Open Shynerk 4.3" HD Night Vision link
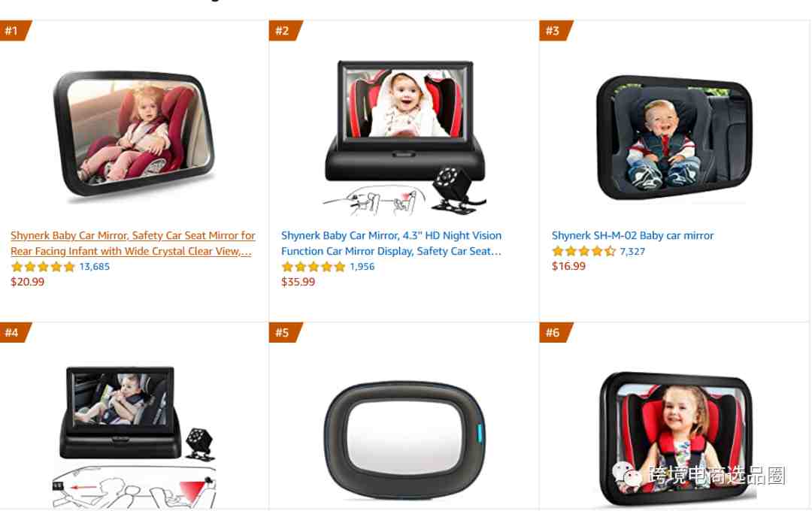This screenshot has width=812, height=511. (x=392, y=243)
